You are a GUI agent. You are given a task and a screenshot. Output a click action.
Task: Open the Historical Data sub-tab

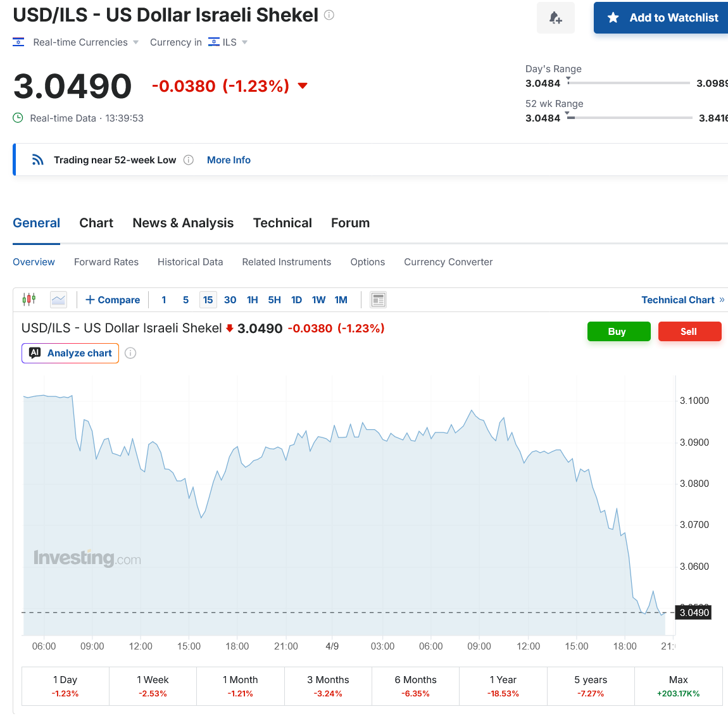[x=191, y=262]
